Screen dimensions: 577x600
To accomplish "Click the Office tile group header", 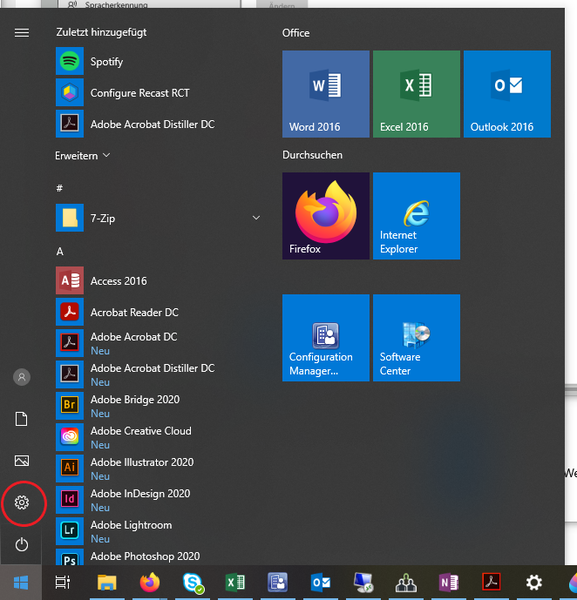I will point(296,33).
